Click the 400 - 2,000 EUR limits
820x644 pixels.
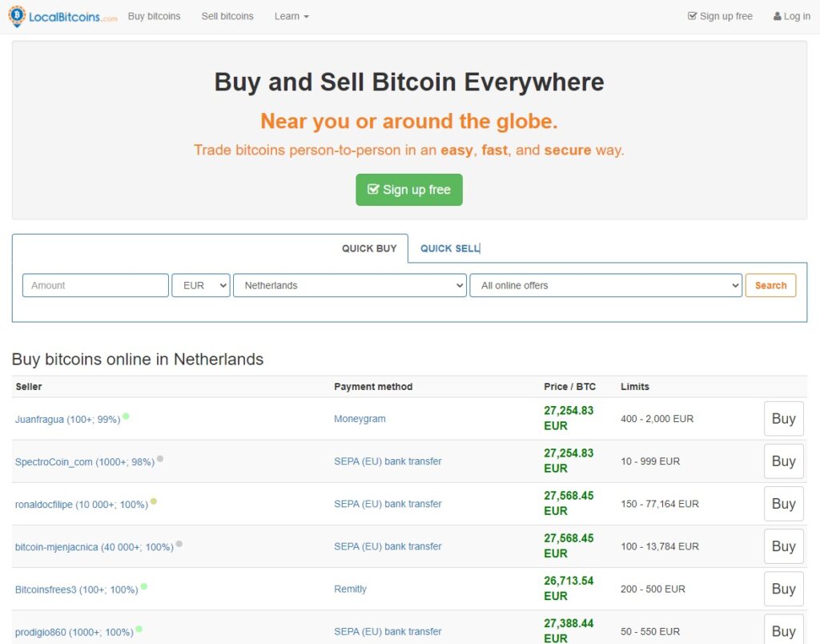click(657, 419)
